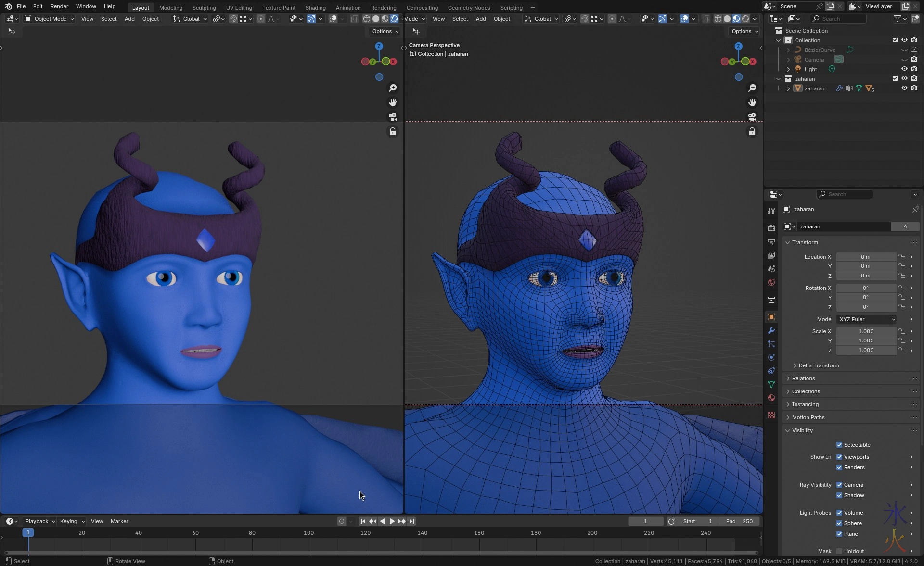Open the Render menu

point(59,6)
